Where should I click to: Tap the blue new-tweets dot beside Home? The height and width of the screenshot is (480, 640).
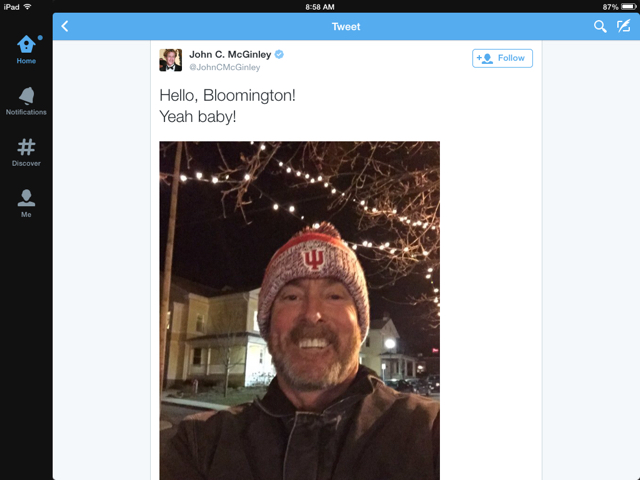(40, 38)
